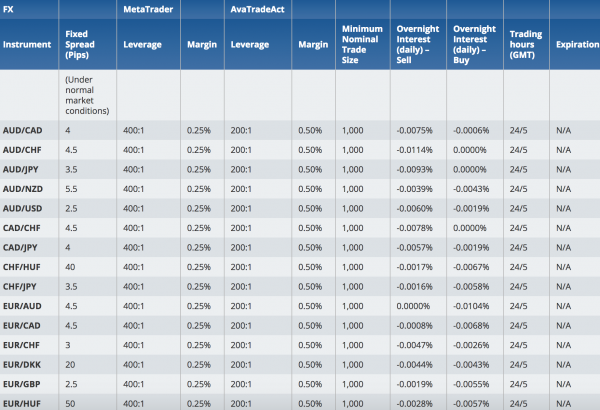Click the -0.0114% sell interest for AUD/CHF
The image size is (600, 410).
click(x=414, y=150)
